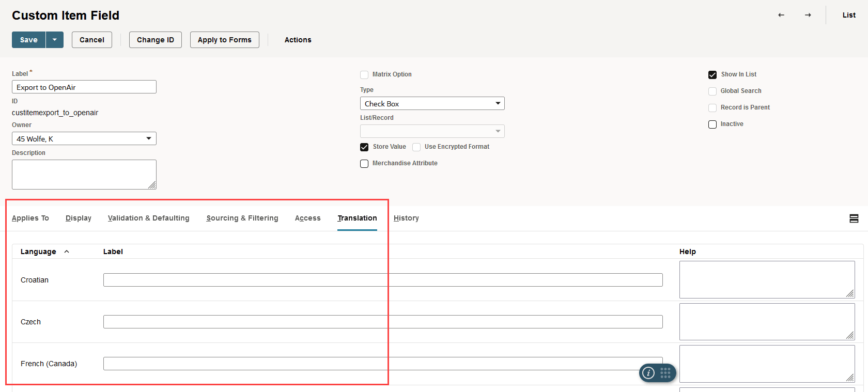Click Czech Help text area

(x=767, y=322)
